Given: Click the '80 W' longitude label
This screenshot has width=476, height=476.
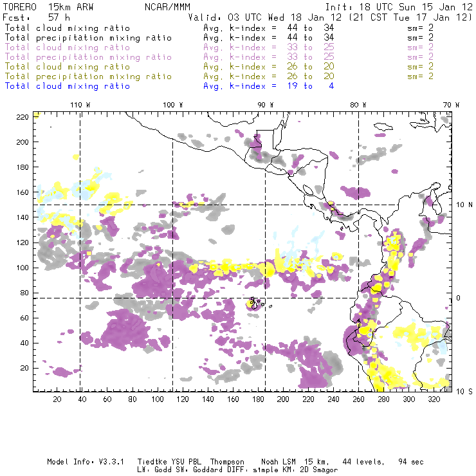Looking at the screenshot, I should coord(358,105).
